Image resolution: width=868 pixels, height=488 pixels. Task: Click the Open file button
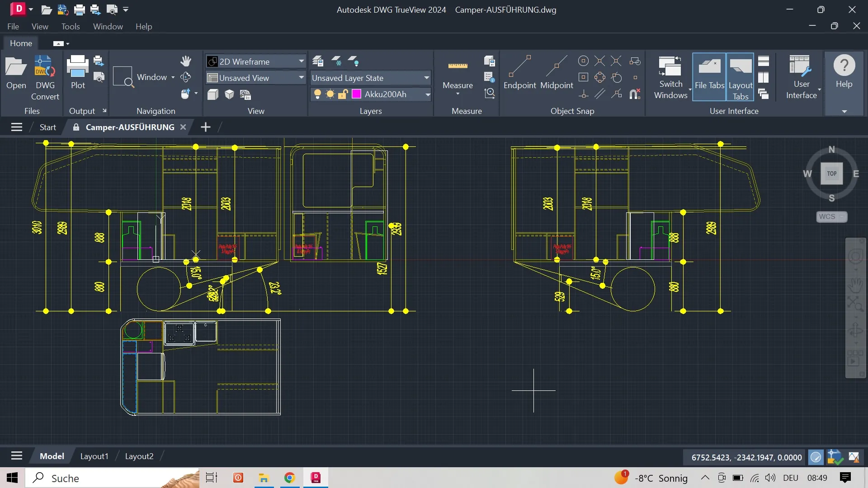16,72
